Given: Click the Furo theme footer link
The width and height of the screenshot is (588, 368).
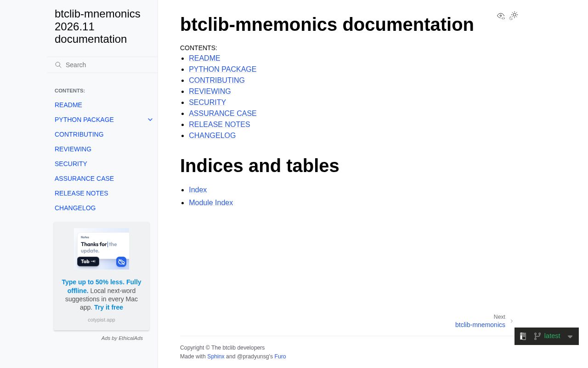Looking at the screenshot, I should pyautogui.click(x=280, y=356).
